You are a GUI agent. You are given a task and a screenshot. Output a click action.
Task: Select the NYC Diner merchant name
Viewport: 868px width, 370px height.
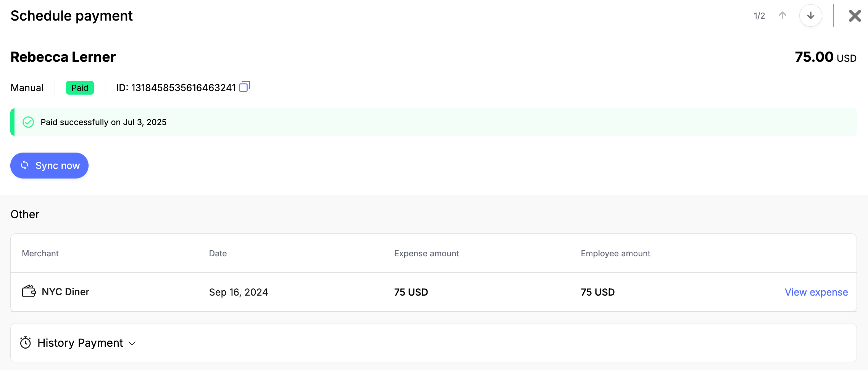(x=65, y=292)
